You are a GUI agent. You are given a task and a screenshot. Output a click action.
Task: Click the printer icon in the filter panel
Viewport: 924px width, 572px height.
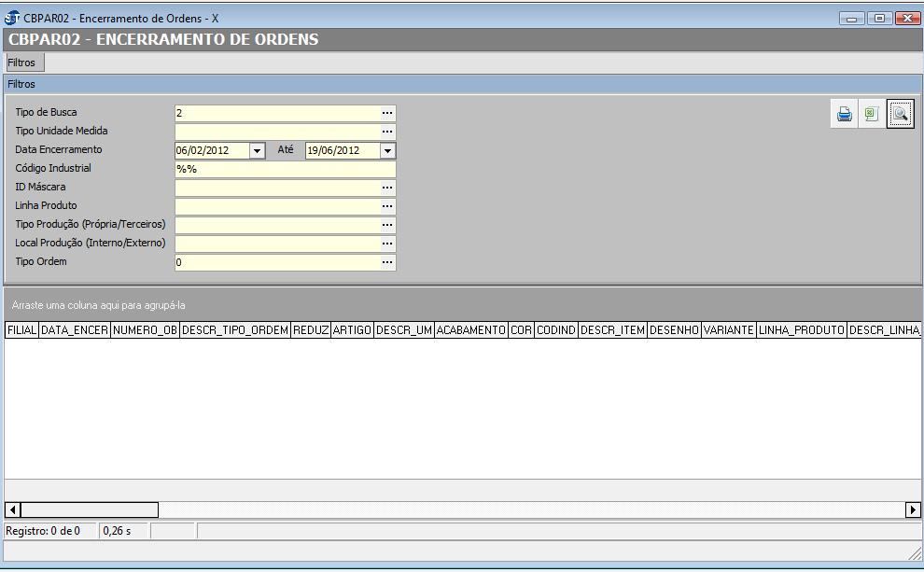pos(845,115)
